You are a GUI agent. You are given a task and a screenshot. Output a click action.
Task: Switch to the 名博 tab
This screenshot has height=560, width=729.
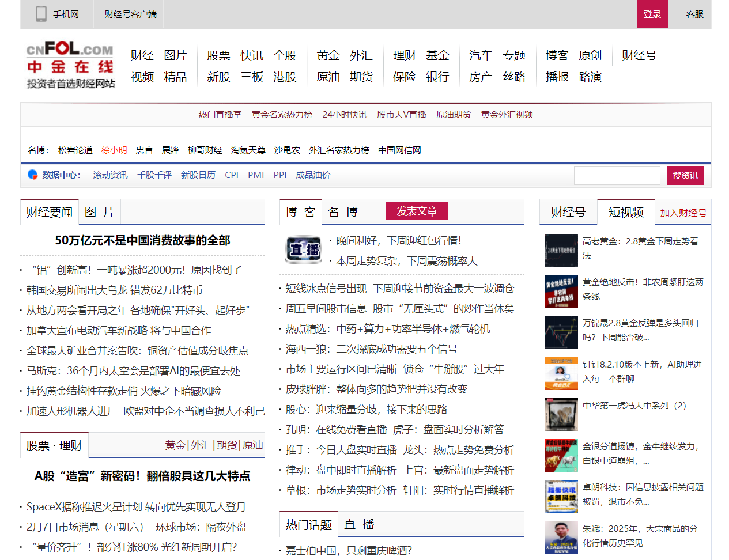[x=343, y=212]
